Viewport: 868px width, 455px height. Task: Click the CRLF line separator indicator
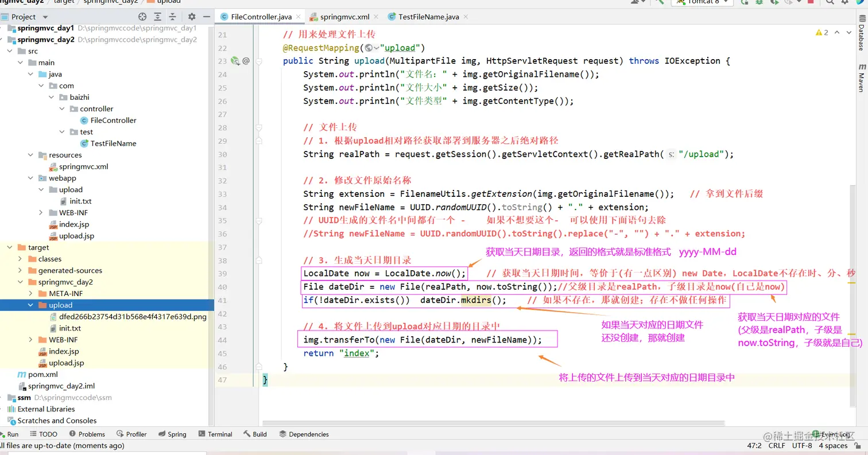777,446
